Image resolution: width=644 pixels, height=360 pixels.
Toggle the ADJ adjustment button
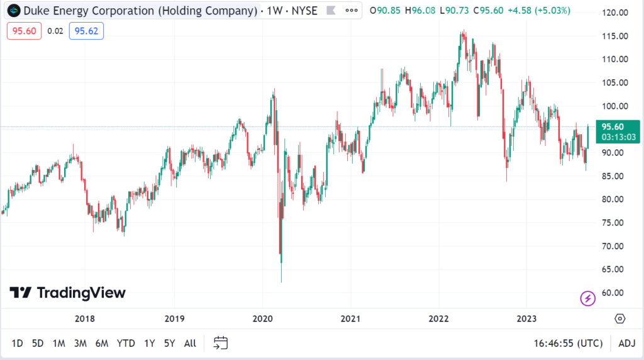click(x=627, y=343)
